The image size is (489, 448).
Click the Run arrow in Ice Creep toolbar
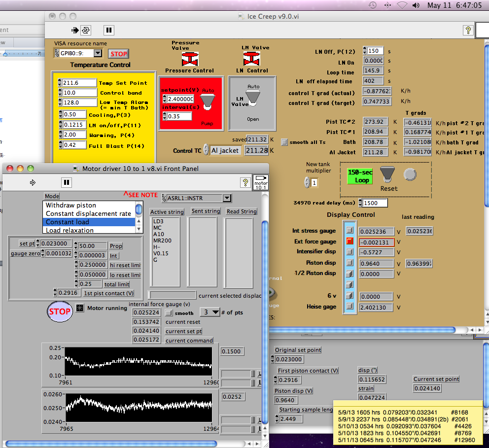tap(75, 30)
